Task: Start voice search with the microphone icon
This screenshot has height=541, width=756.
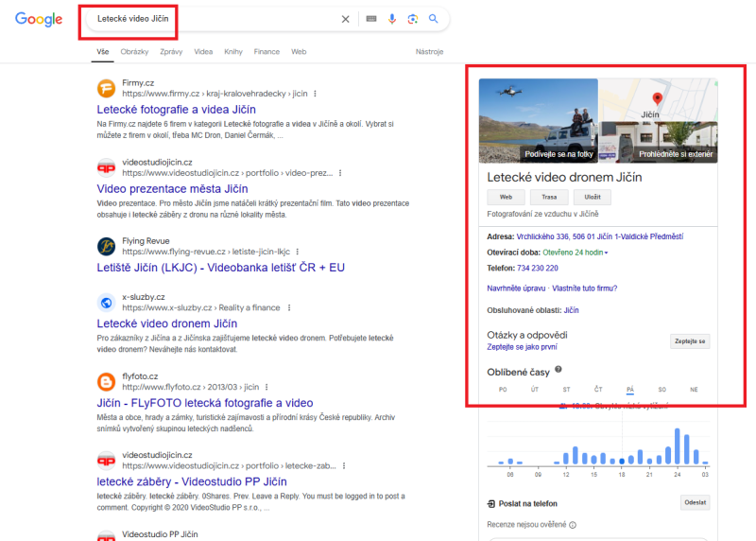Action: pos(392,19)
